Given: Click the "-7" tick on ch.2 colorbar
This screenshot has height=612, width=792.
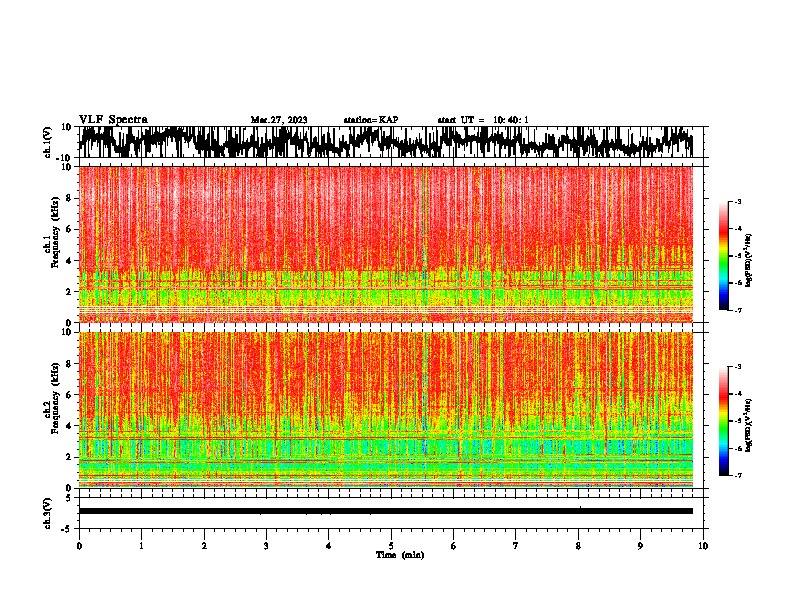Looking at the screenshot, I should [x=738, y=476].
